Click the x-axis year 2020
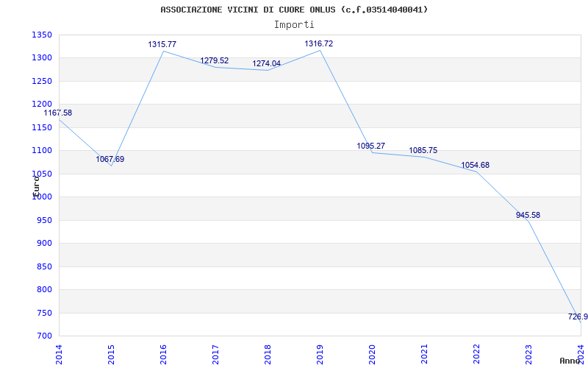This screenshot has height=368, width=588. [372, 354]
